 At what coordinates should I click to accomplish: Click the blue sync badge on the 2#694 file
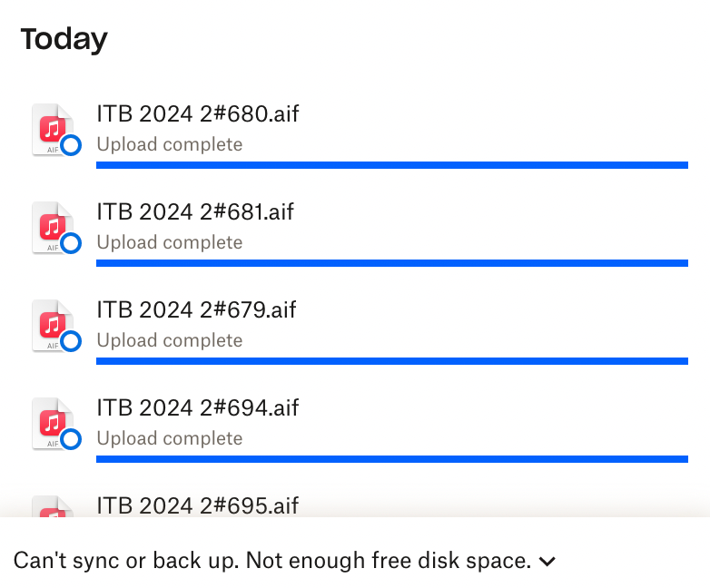click(x=71, y=439)
